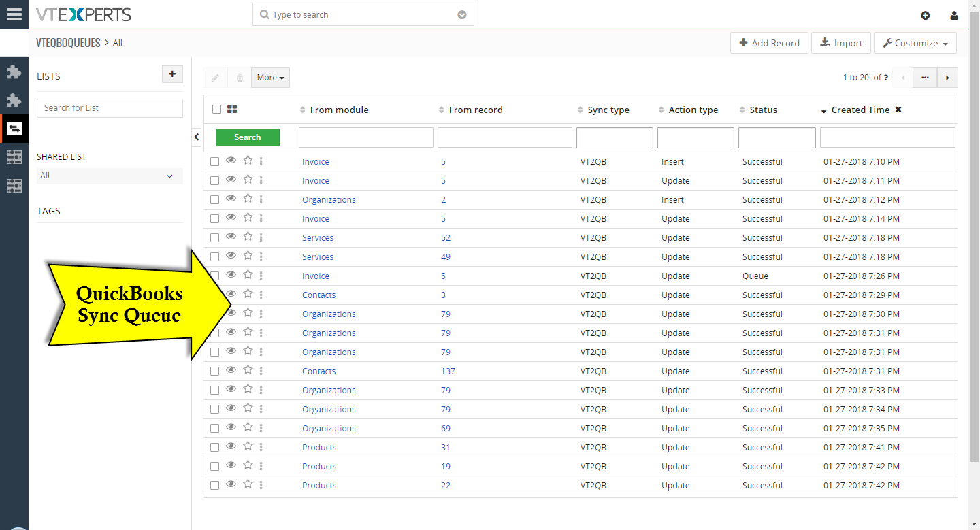Click the Created Time filter input
Screen dimensions: 980x530
[x=887, y=137]
